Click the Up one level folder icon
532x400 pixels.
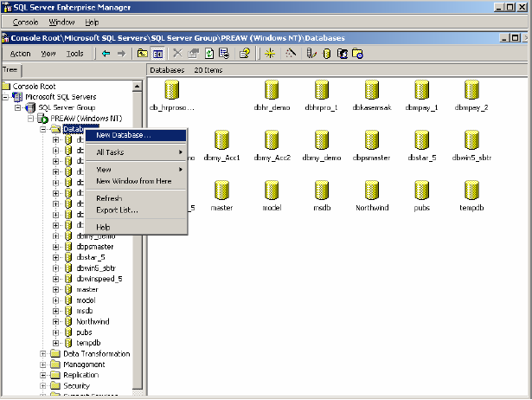143,54
